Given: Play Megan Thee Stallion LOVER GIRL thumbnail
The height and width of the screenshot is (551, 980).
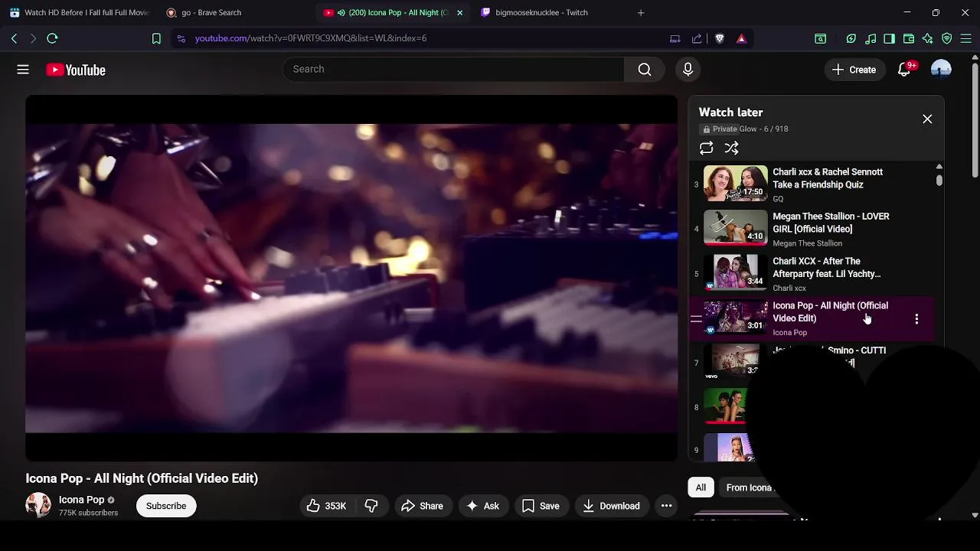Looking at the screenshot, I should pyautogui.click(x=736, y=228).
